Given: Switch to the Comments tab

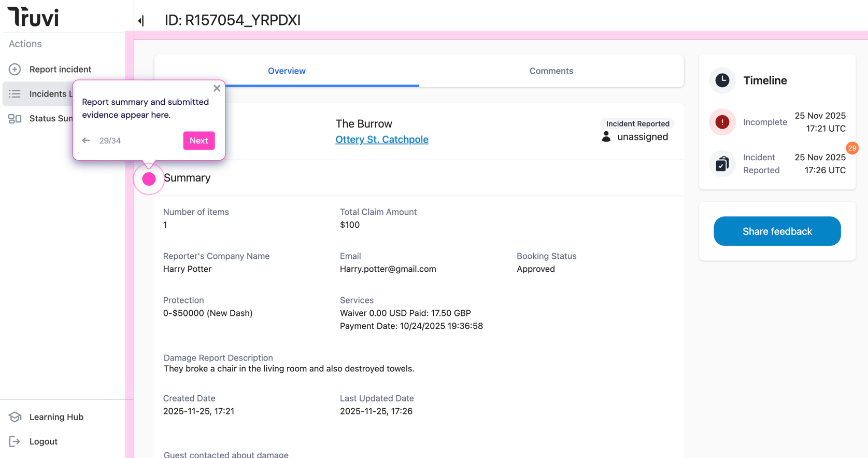Looking at the screenshot, I should [x=551, y=71].
